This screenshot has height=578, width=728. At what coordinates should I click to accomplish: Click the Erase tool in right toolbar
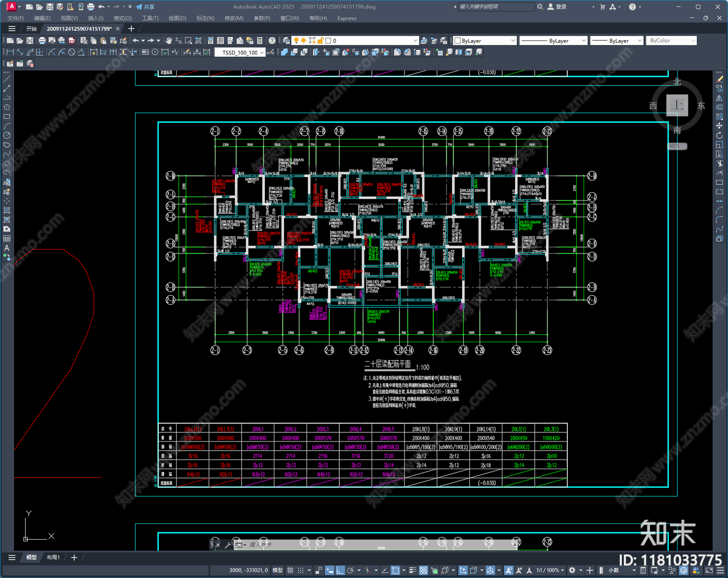click(719, 79)
